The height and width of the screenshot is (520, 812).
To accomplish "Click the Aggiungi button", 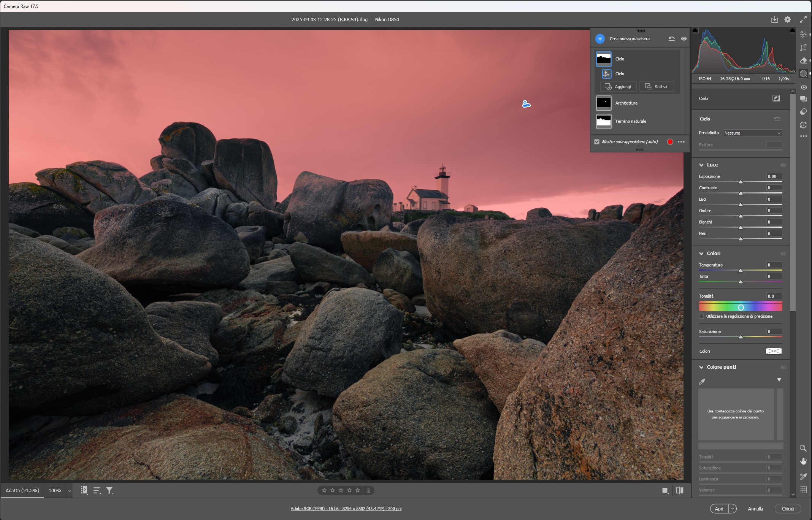I will coord(618,87).
